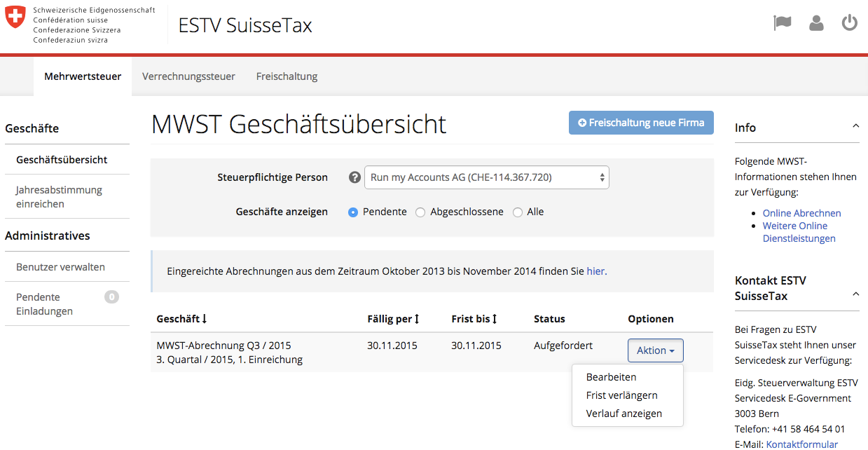Open the language flag icon

[x=782, y=22]
